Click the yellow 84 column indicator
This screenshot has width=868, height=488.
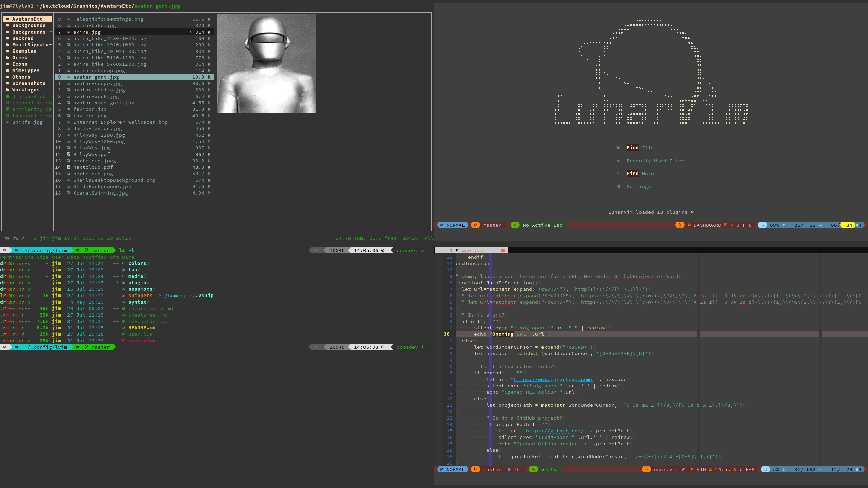click(x=849, y=225)
